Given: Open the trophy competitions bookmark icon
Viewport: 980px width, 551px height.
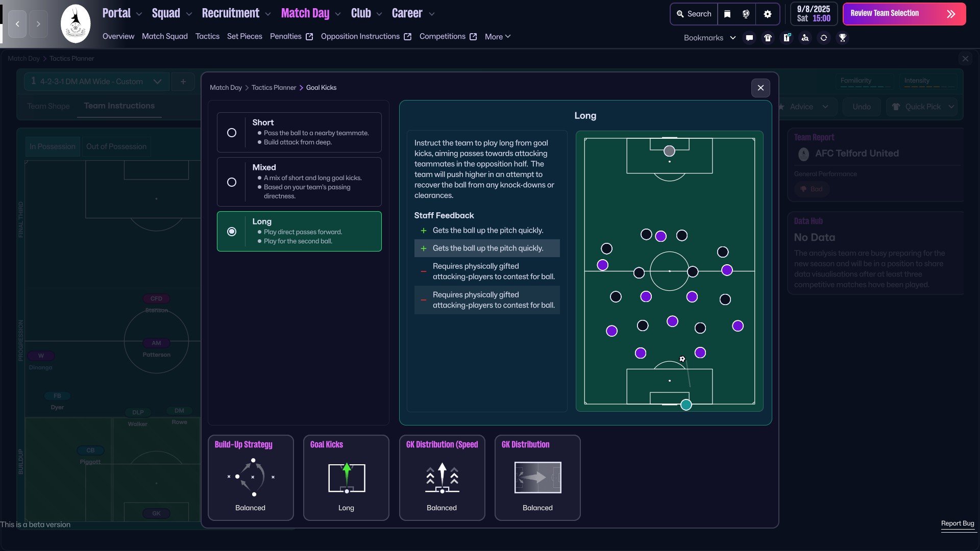Looking at the screenshot, I should coord(843,38).
